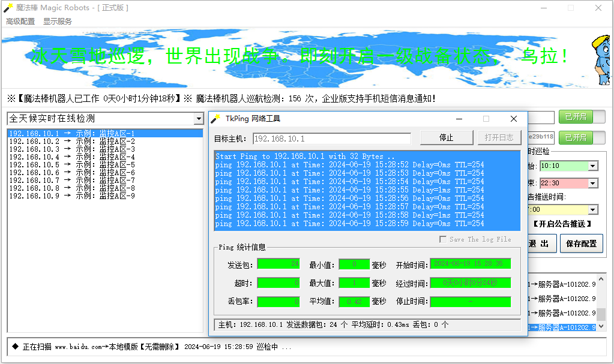Viewport: 614px width, 364px height.
Task: Click the 停止时间 value field
Action: (471, 302)
